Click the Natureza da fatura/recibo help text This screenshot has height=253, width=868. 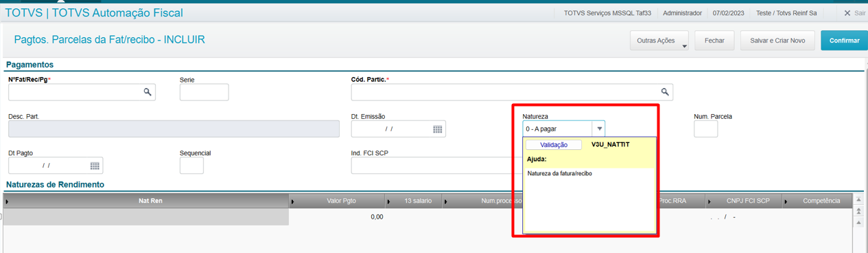coord(560,173)
